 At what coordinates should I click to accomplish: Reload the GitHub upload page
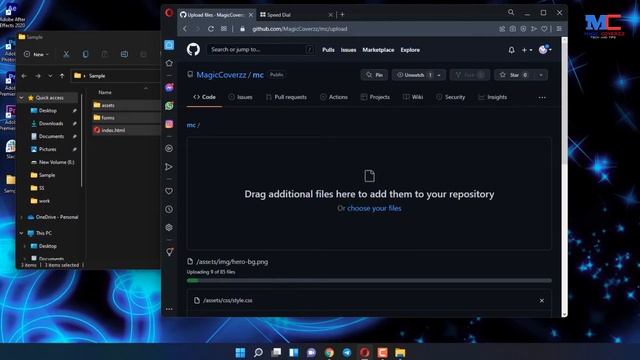click(211, 29)
